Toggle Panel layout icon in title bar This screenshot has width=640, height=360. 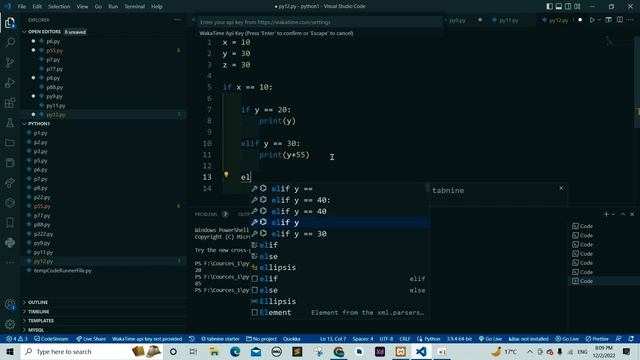pyautogui.click(x=559, y=7)
